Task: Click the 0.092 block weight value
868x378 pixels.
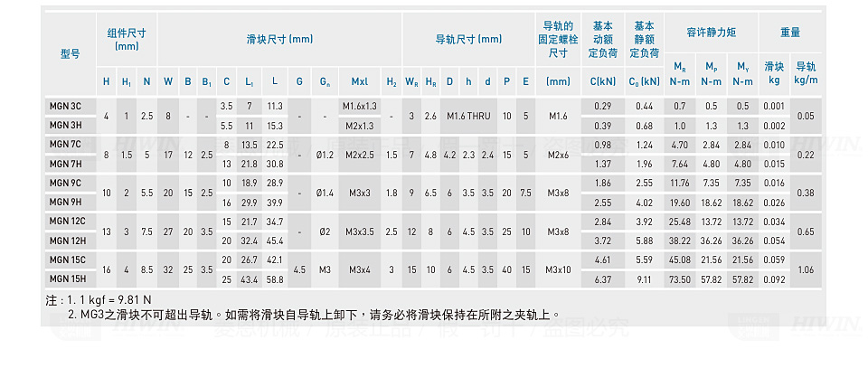Action: (773, 279)
